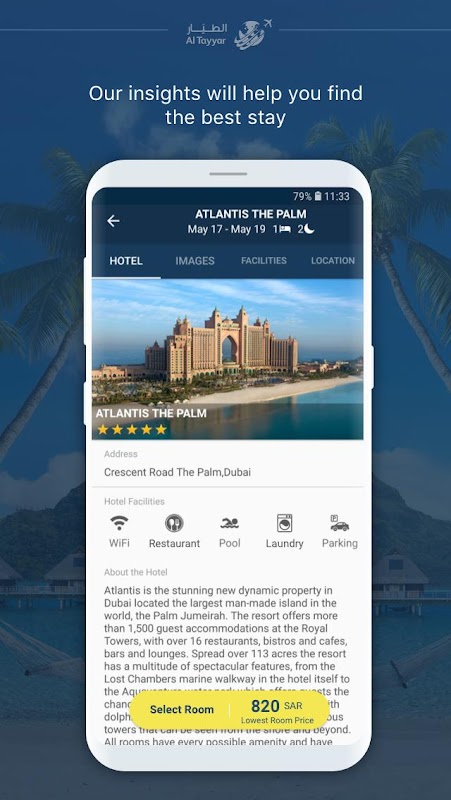Click the WiFi facility icon

[119, 523]
